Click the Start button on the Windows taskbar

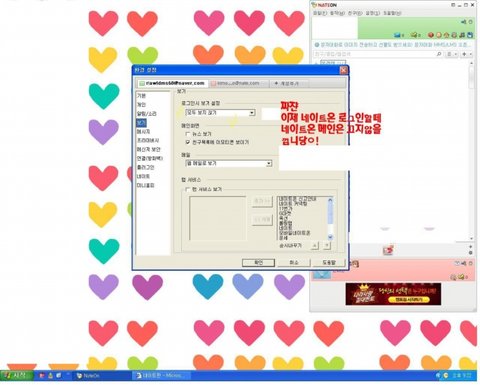point(17,376)
